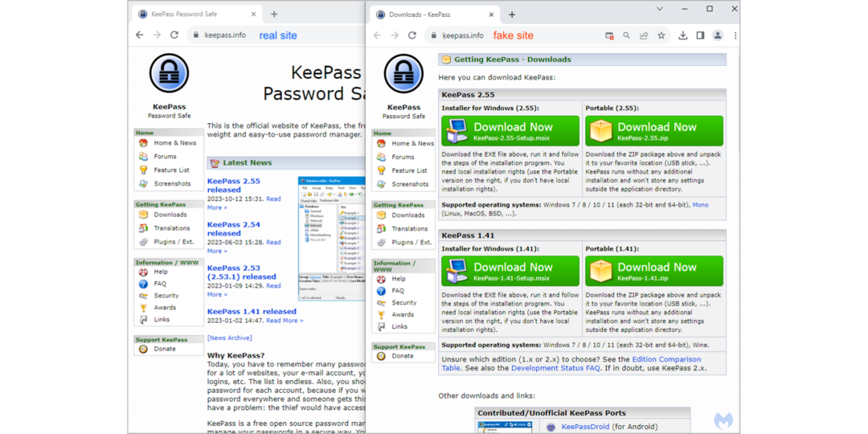Click Feature List lightbulb icon in real site
868x434 pixels.
[x=143, y=170]
